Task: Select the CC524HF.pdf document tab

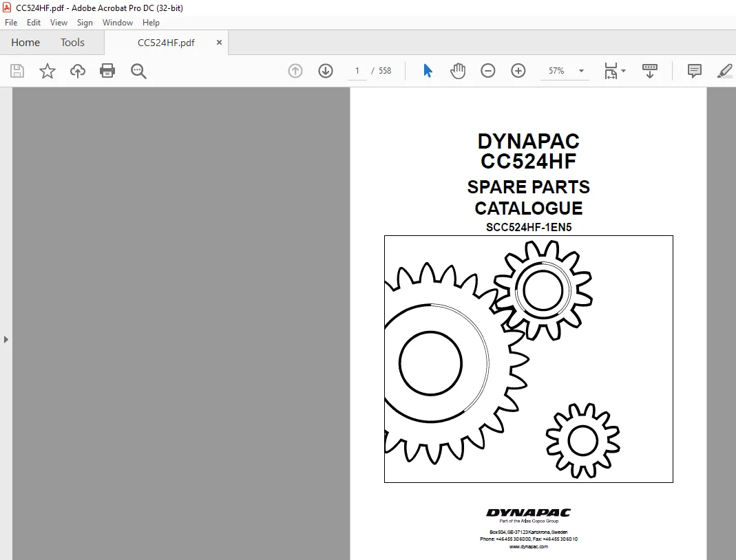Action: pyautogui.click(x=166, y=43)
